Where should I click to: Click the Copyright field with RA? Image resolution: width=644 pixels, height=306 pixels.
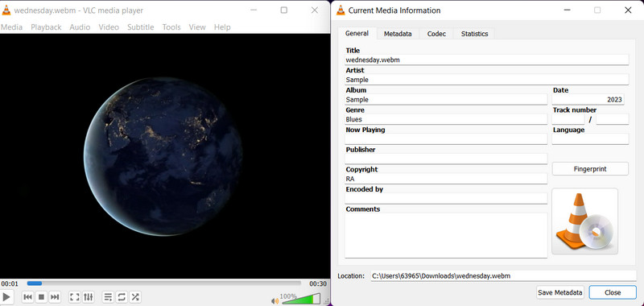[x=446, y=179]
